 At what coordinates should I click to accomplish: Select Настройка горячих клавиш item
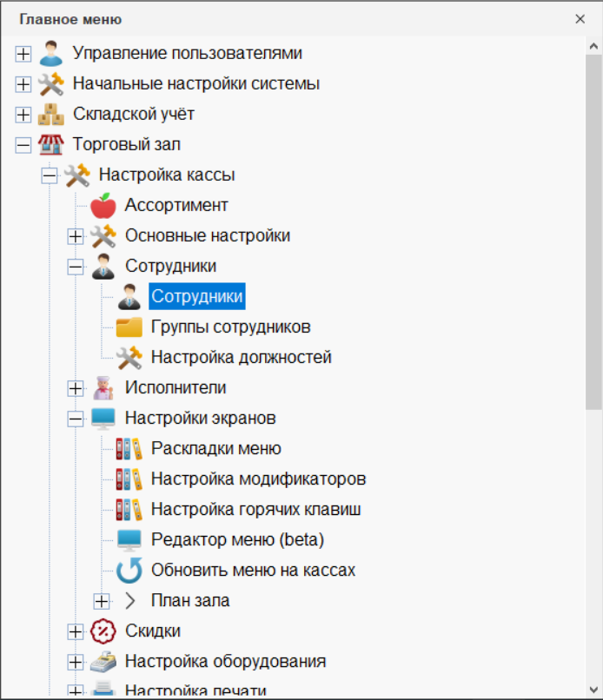click(x=255, y=510)
